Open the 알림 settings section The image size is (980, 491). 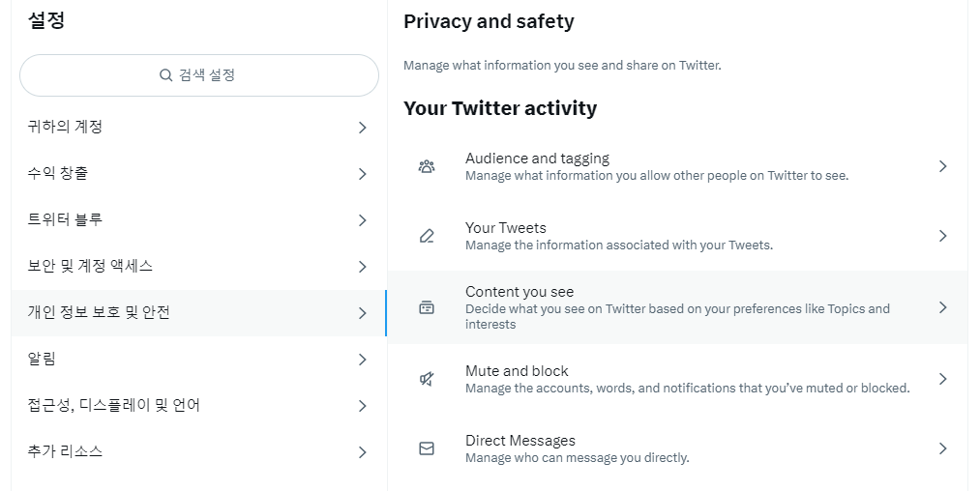click(198, 360)
